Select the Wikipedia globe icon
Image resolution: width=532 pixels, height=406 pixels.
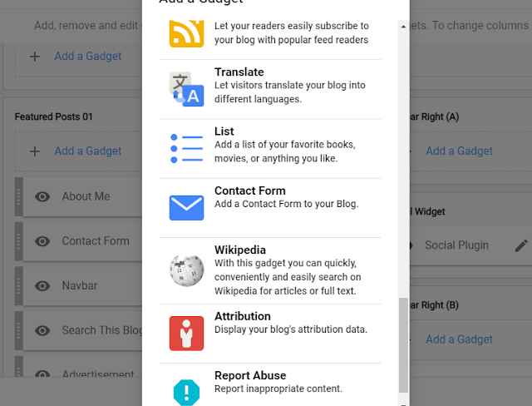(186, 270)
